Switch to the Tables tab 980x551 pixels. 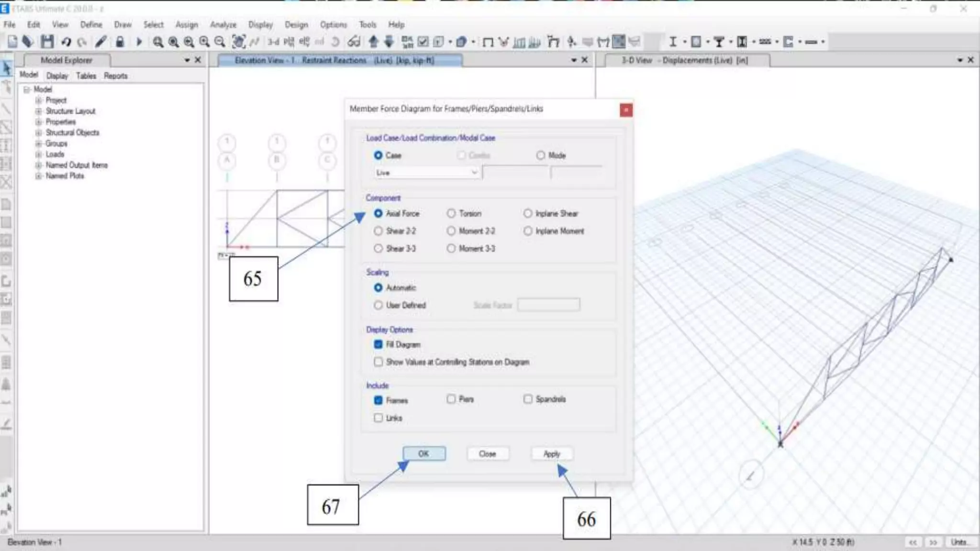86,76
